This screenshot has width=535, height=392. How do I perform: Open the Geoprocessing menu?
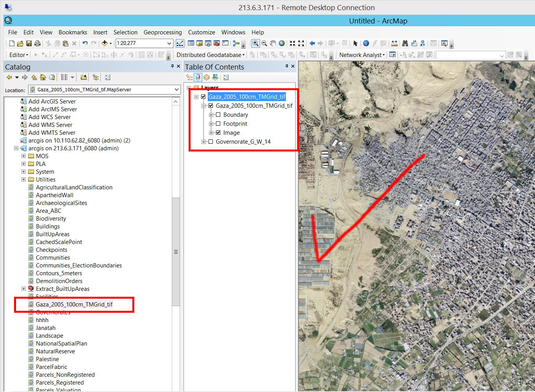point(162,32)
